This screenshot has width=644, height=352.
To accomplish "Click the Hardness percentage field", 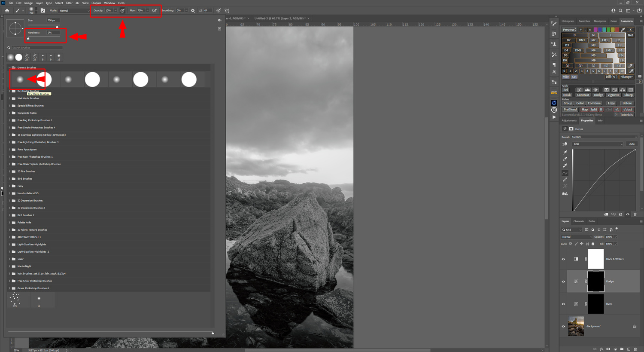I will 53,33.
